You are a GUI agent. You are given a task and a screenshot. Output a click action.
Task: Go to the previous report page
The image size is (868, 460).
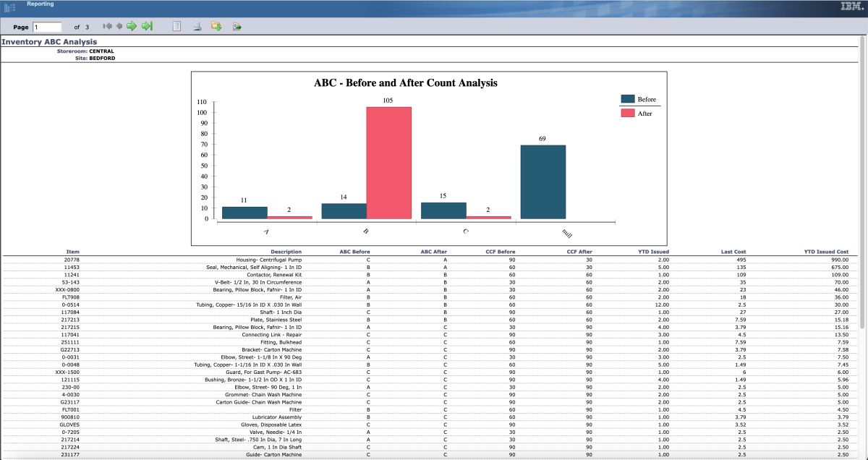tap(119, 26)
